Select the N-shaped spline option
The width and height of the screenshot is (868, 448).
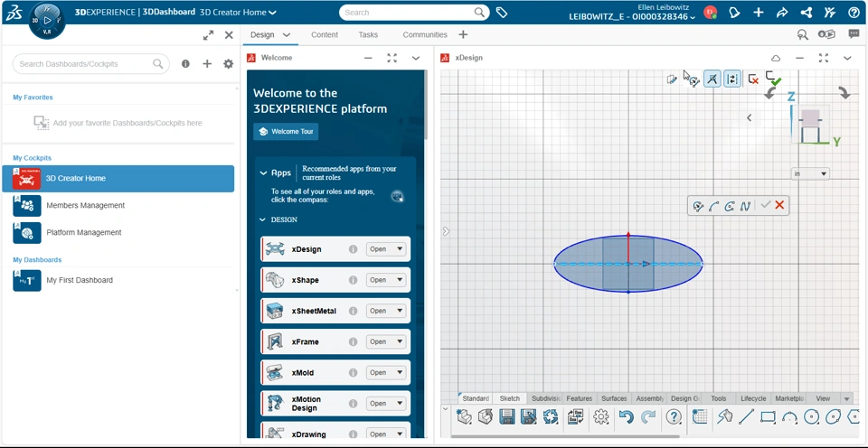click(745, 206)
